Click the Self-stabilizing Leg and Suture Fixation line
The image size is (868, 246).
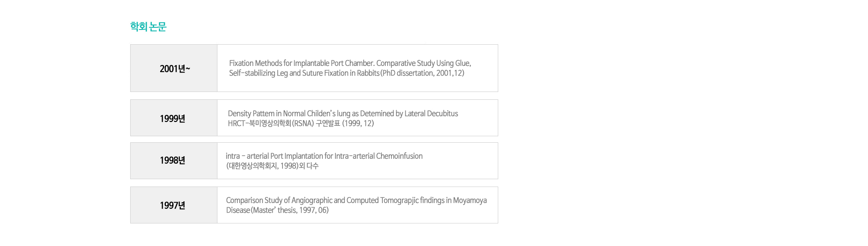click(347, 73)
